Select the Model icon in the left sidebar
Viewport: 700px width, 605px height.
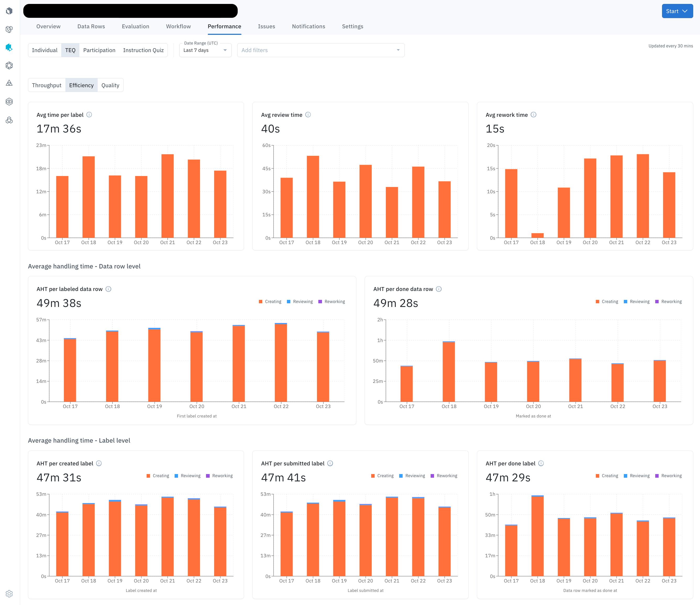click(9, 65)
